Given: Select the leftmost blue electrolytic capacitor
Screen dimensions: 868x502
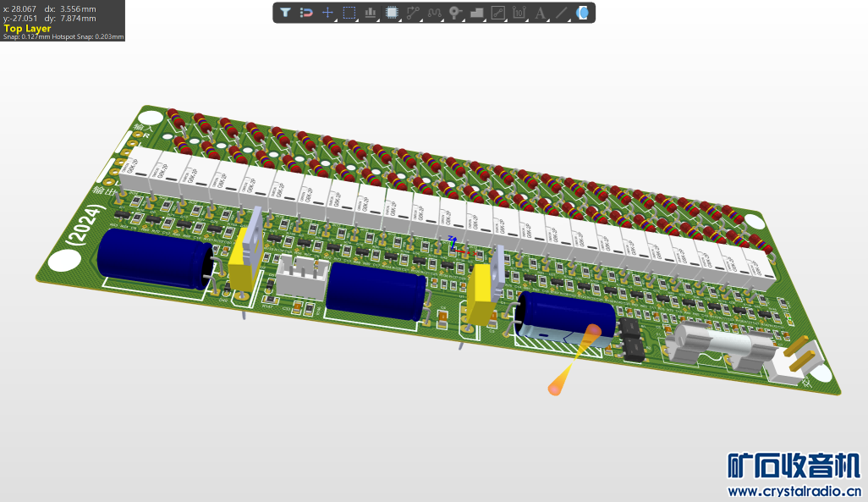Looking at the screenshot, I should coord(154,260).
